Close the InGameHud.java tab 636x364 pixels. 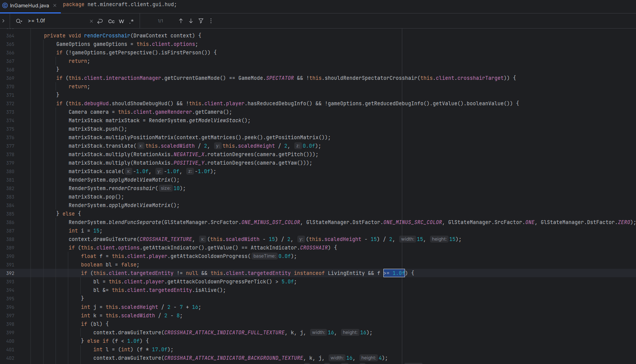click(x=55, y=5)
